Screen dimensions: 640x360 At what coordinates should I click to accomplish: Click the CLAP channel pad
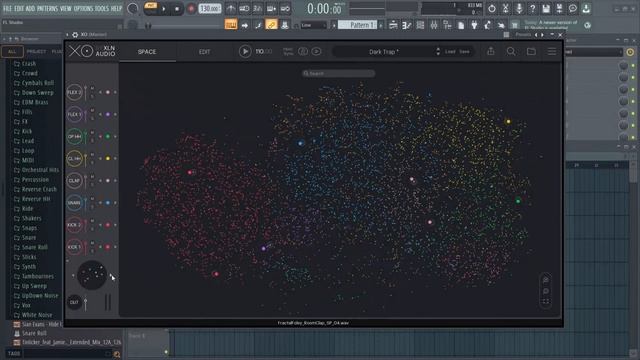pos(74,181)
